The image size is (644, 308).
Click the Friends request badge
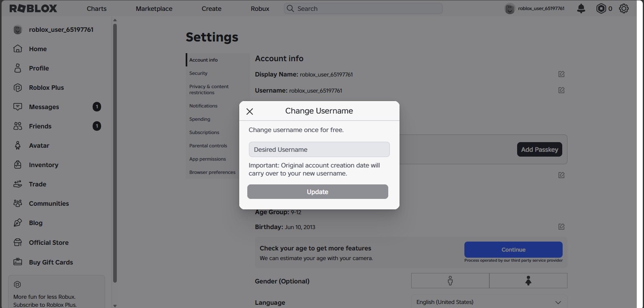click(97, 126)
